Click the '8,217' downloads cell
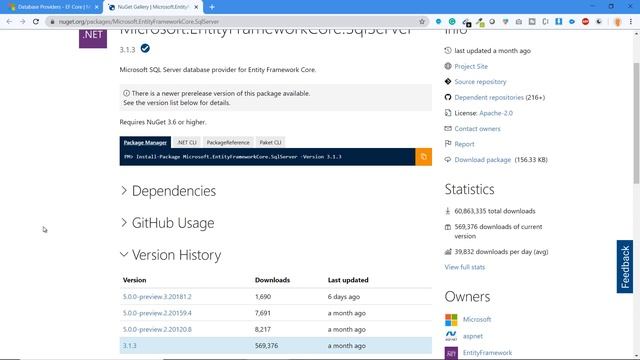This screenshot has width=640, height=360. point(263,329)
